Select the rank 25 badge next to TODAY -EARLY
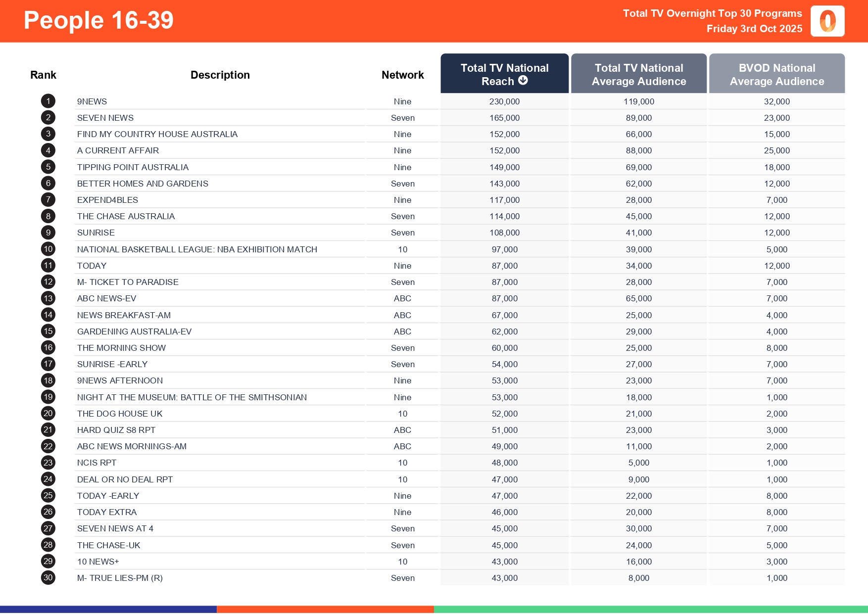 point(48,495)
